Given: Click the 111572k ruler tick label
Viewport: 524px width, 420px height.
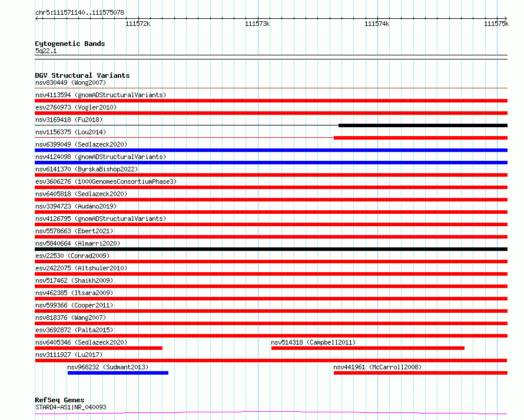Looking at the screenshot, I should tap(138, 24).
